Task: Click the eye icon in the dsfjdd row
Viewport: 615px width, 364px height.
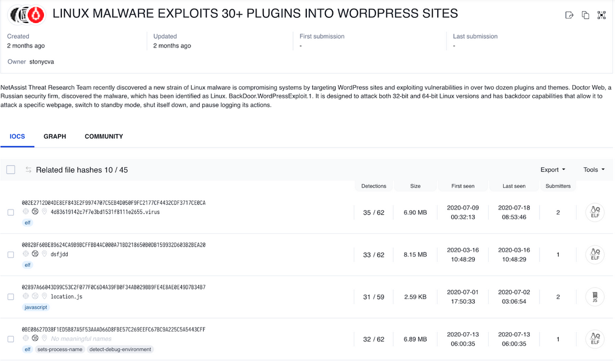Action: pyautogui.click(x=25, y=254)
